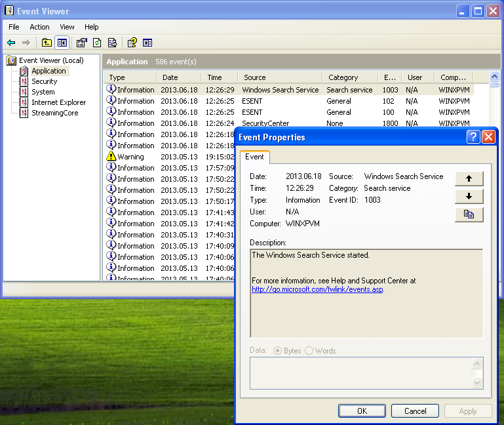Toggle the Show/Hide Console Tree icon
Viewport: 504px width, 425px height.
click(62, 43)
